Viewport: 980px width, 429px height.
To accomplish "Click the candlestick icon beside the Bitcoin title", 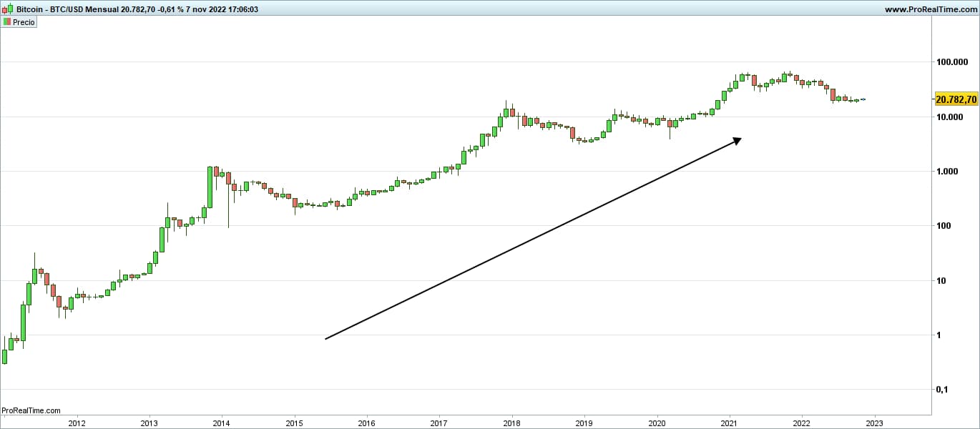I will coord(7,9).
